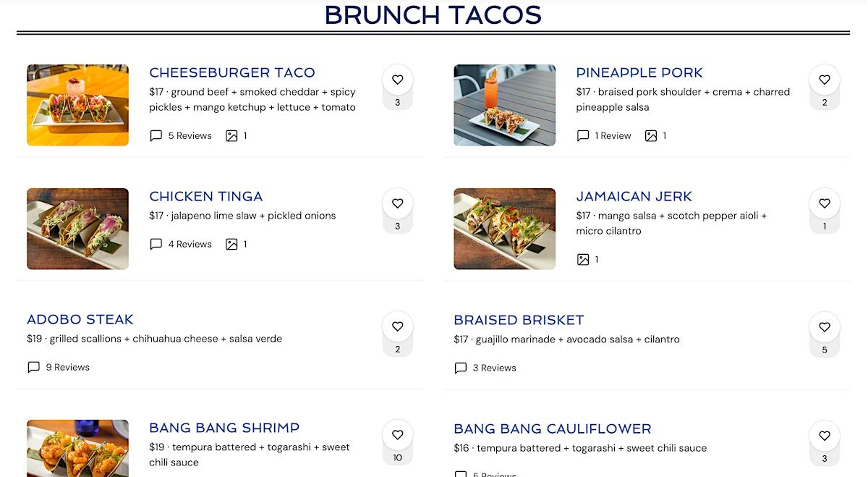
Task: Click the Adobo Steak reviews speech bubble
Action: (x=33, y=368)
